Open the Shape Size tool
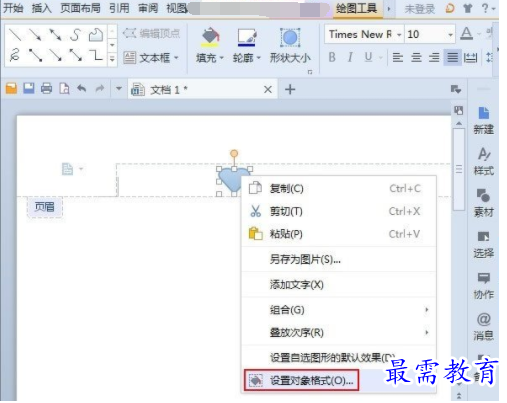 coord(290,46)
